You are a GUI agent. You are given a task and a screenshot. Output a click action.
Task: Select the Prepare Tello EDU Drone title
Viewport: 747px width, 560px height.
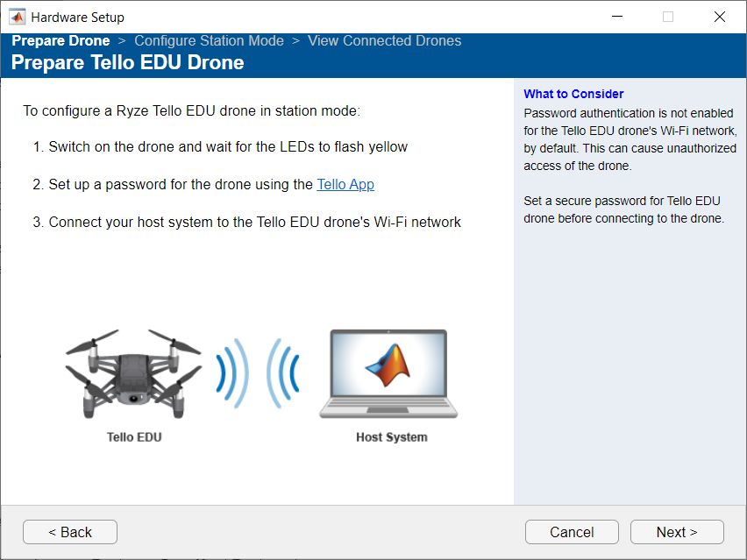[x=128, y=62]
